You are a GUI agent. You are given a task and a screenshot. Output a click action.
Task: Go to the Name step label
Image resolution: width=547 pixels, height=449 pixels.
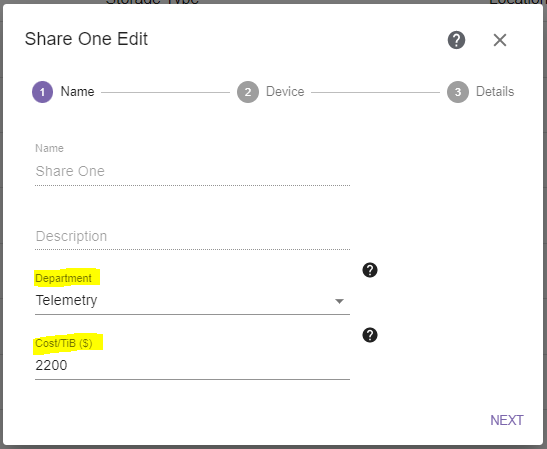(x=77, y=91)
